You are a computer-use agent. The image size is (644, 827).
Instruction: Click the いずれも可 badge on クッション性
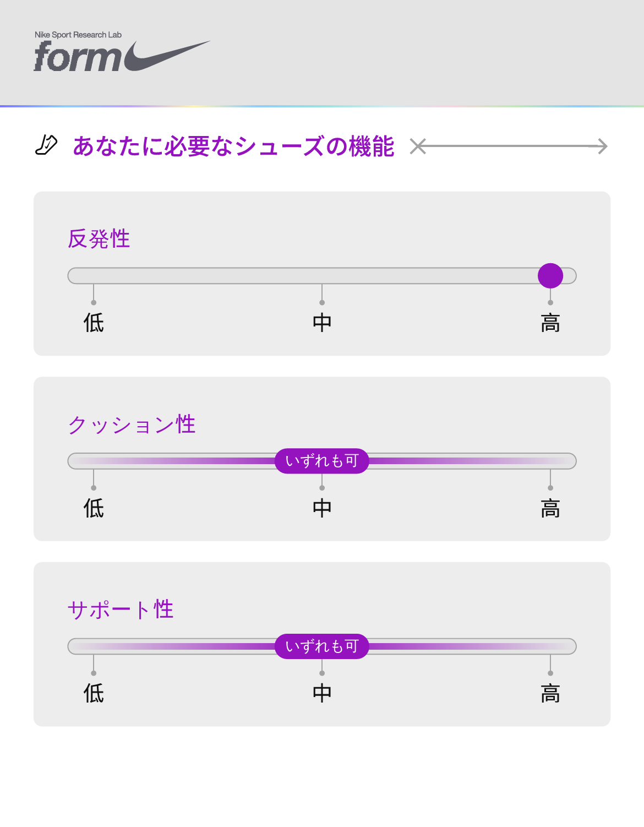click(322, 461)
